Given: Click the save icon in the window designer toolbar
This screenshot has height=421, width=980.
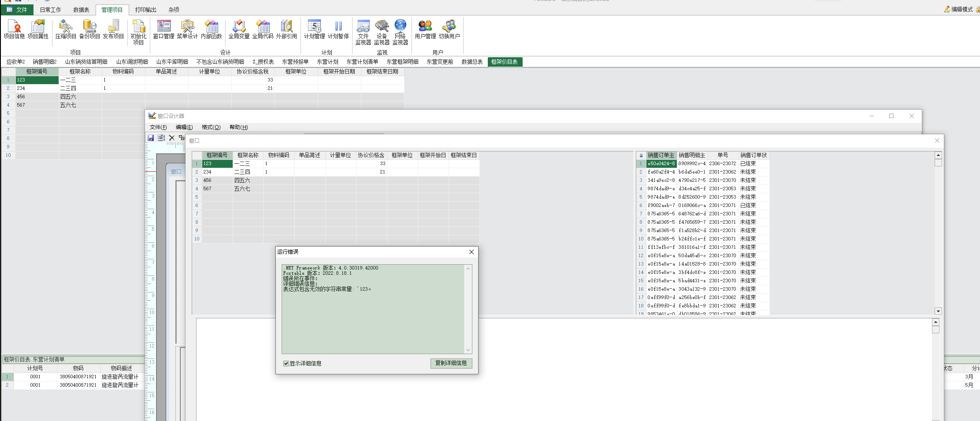Looking at the screenshot, I should pos(151,138).
